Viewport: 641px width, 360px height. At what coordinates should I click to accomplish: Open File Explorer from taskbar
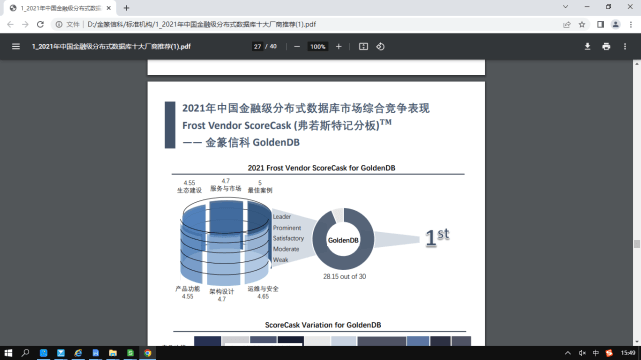[113, 353]
